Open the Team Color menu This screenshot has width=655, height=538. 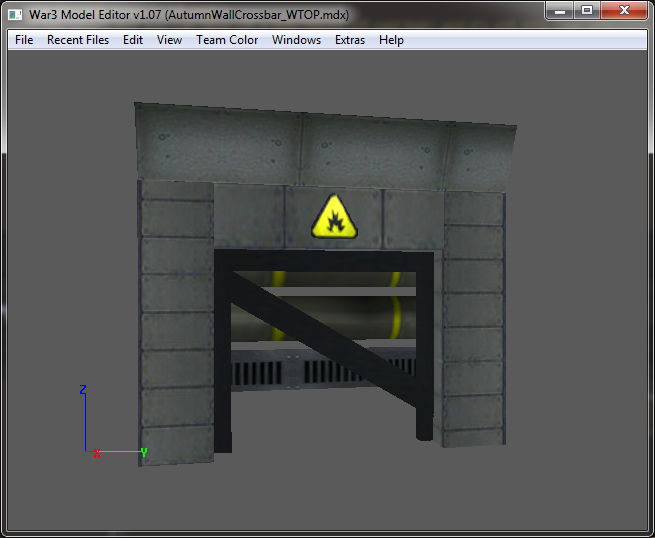[x=227, y=40]
